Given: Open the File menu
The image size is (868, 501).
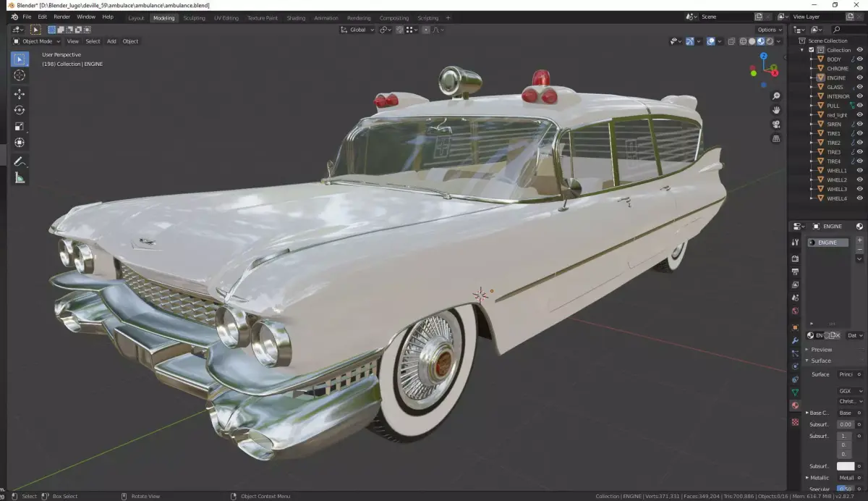Looking at the screenshot, I should click(x=27, y=17).
